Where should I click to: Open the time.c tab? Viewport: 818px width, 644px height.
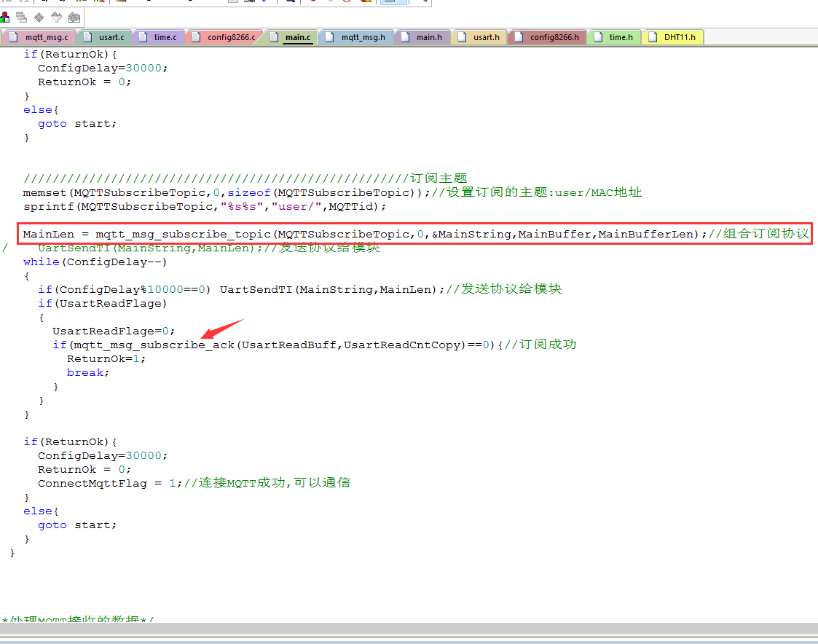[158, 37]
